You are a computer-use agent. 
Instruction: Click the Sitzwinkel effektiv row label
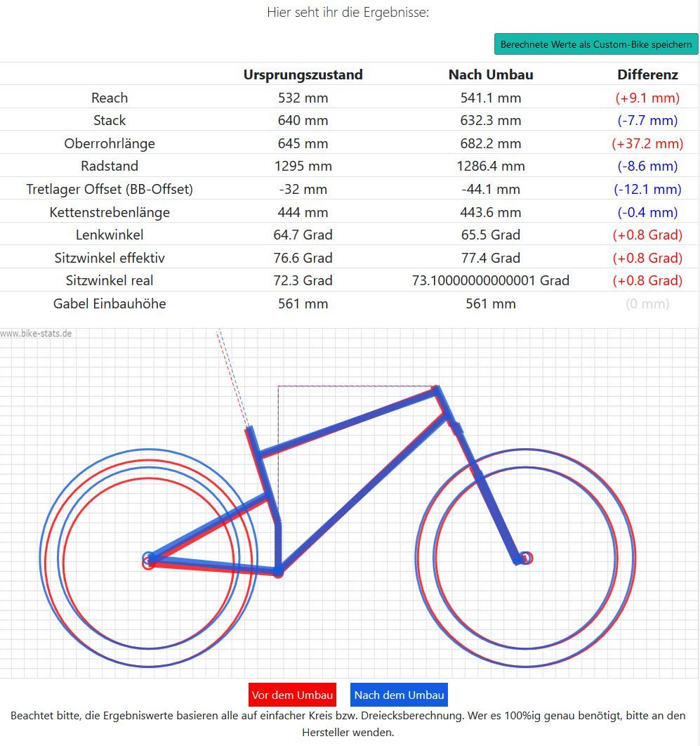tap(110, 258)
